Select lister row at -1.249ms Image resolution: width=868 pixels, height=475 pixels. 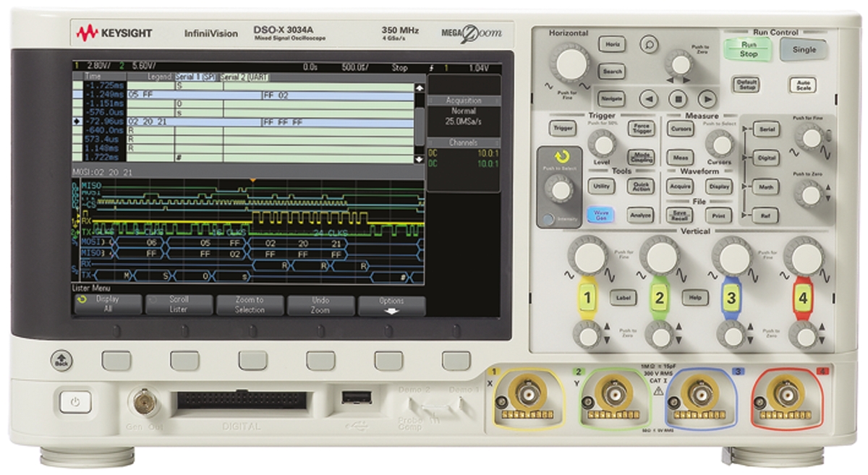[244, 95]
